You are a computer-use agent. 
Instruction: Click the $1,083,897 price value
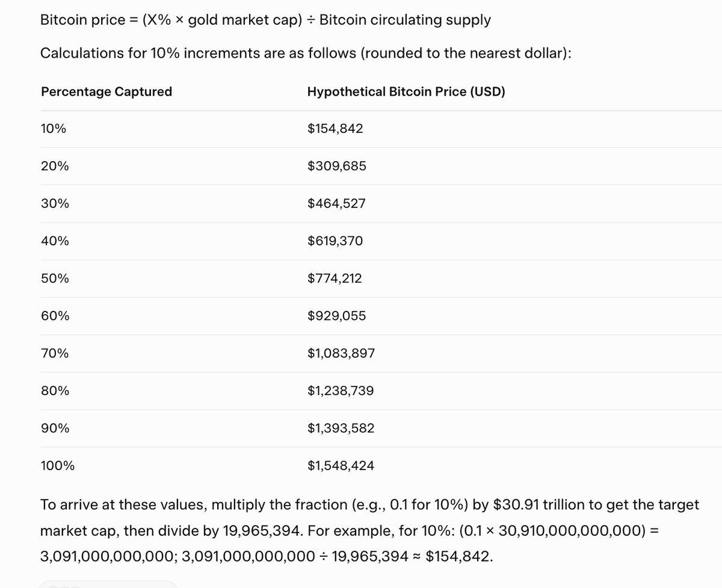pos(341,354)
